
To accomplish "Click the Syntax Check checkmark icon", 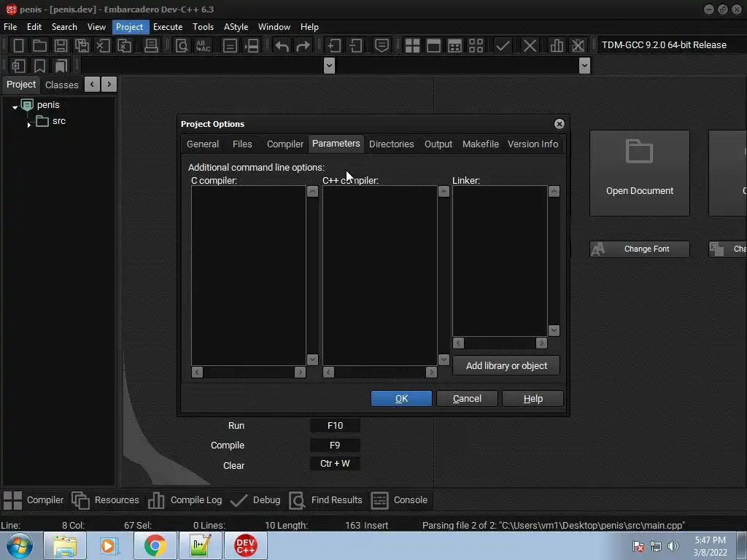I will [503, 46].
